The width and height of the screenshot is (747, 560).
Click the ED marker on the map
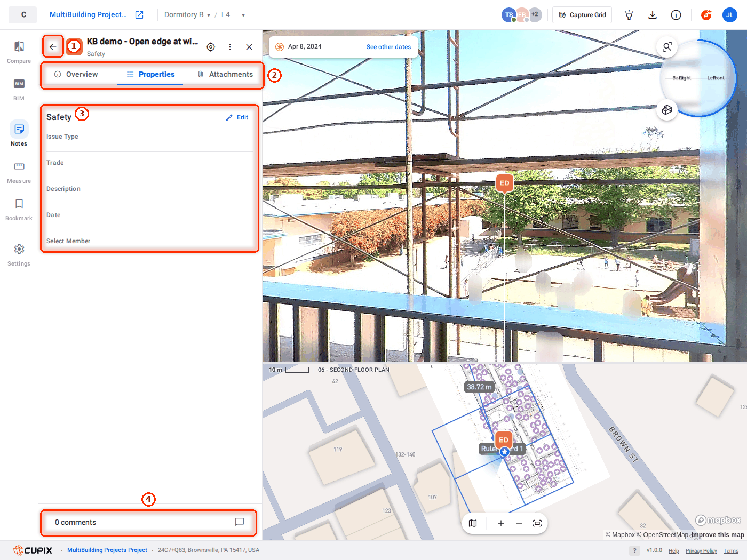(x=504, y=439)
